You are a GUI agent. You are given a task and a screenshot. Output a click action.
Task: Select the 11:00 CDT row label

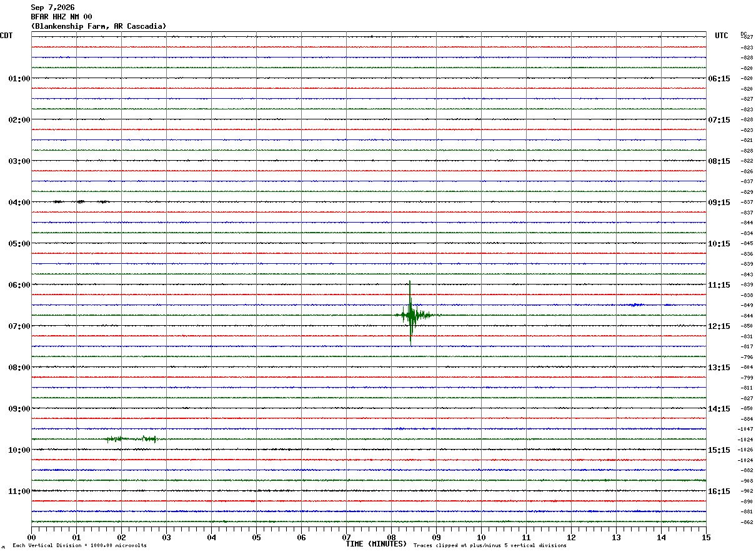(x=19, y=491)
